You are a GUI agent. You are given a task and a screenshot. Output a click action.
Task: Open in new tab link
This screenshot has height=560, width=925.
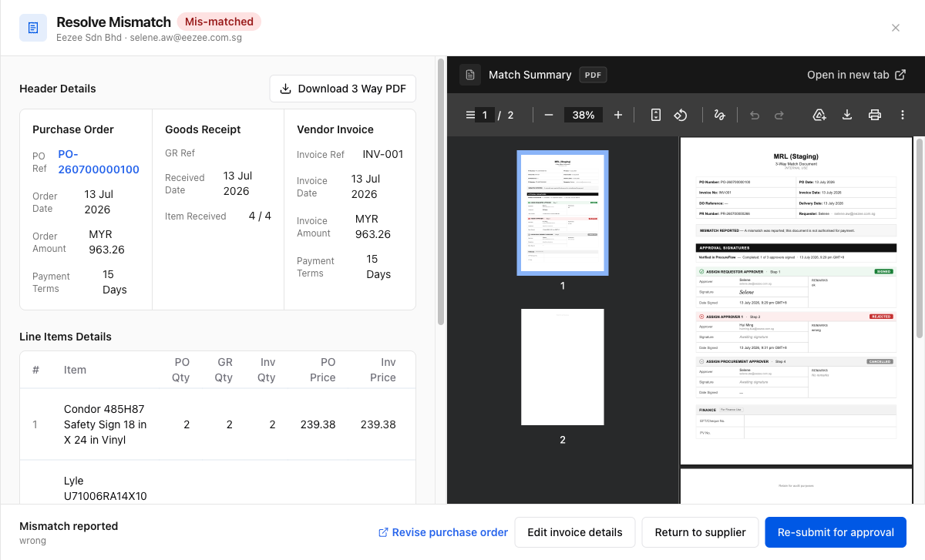tap(856, 75)
